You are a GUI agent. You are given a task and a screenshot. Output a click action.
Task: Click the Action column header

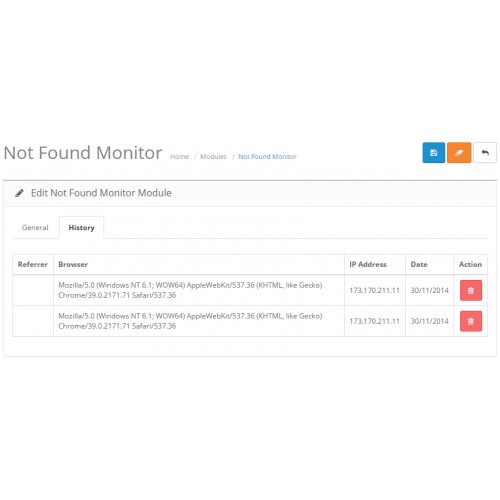pyautogui.click(x=470, y=264)
